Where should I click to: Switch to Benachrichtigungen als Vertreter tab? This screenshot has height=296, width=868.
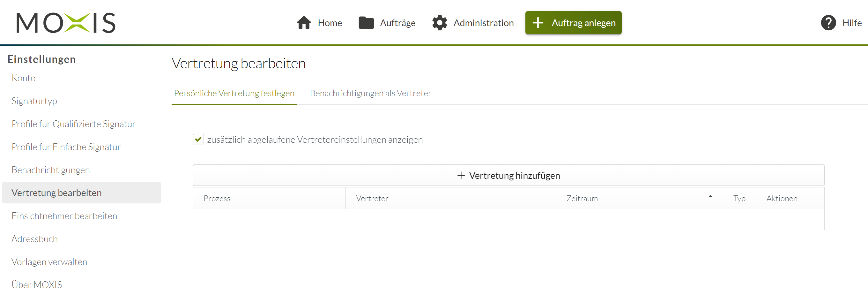pyautogui.click(x=371, y=93)
